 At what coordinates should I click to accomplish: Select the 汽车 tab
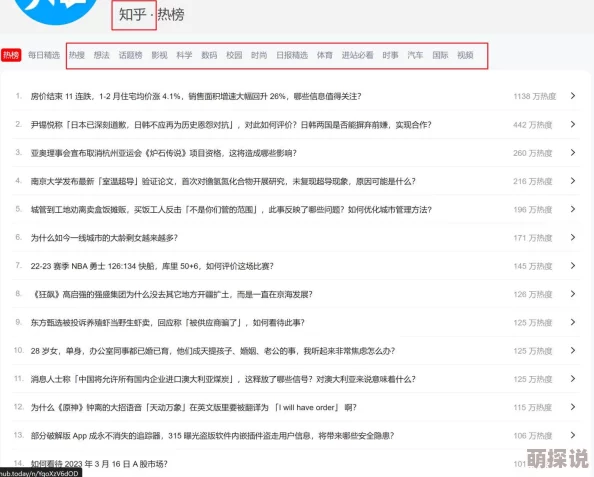[415, 55]
